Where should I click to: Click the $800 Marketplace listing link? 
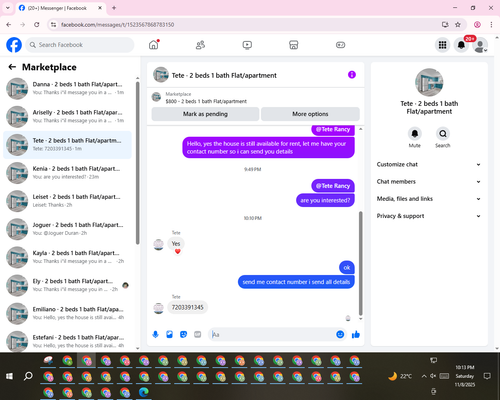click(x=206, y=101)
